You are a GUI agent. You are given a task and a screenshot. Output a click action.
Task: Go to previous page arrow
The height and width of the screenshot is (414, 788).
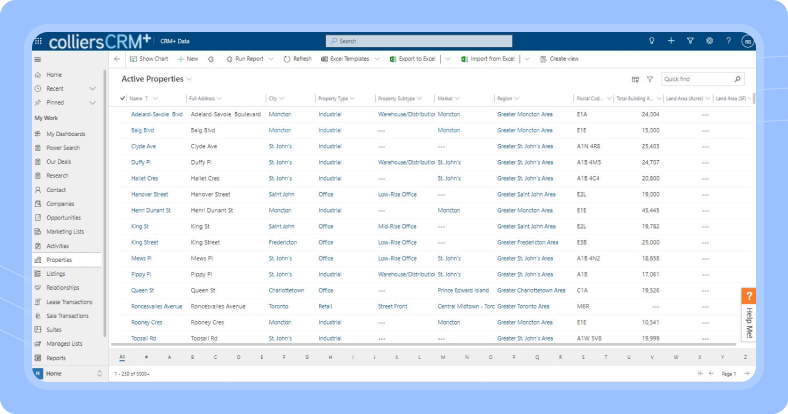[711, 373]
